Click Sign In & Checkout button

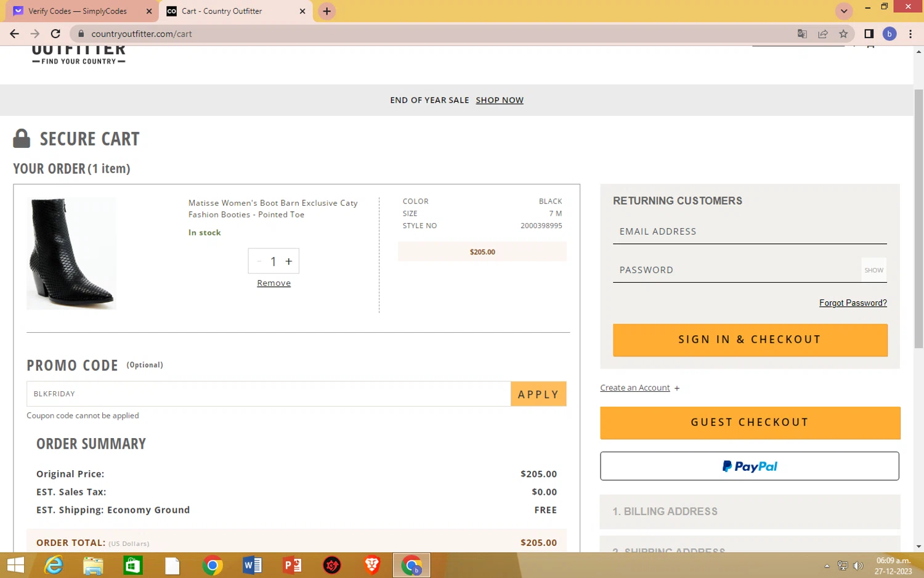(750, 340)
